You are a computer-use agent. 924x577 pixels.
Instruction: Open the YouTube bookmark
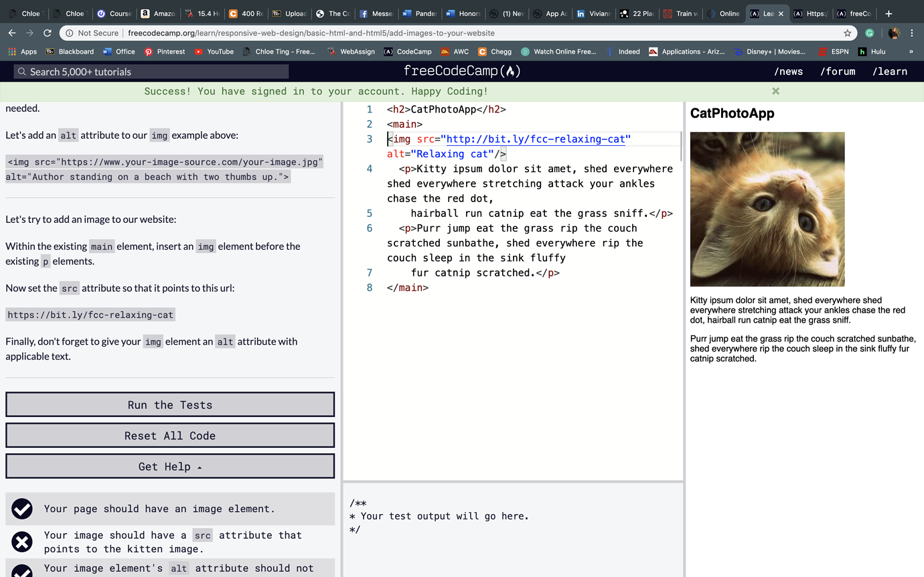click(x=214, y=51)
